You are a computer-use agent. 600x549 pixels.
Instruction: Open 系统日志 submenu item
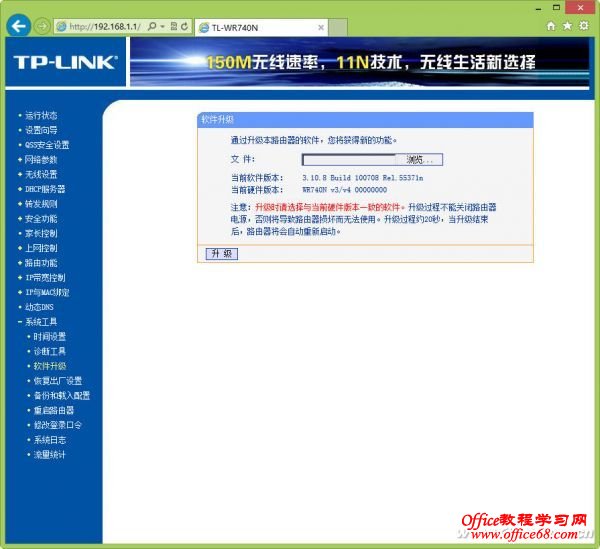50,440
